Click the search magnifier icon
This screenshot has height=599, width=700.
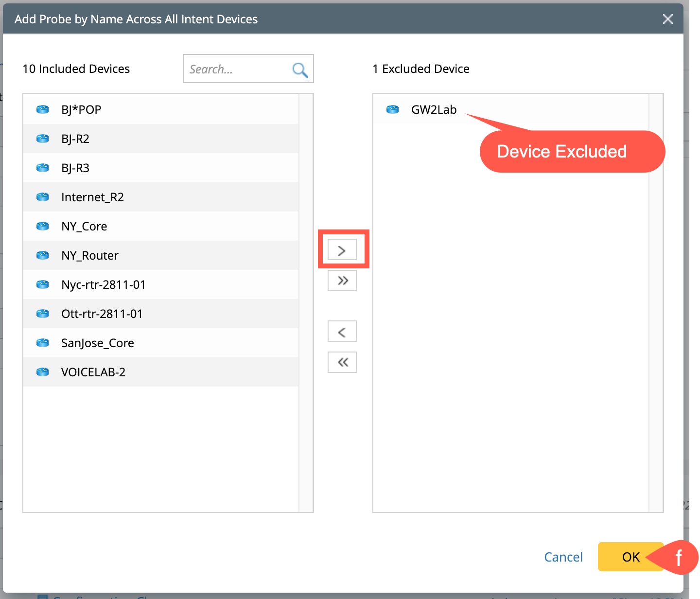300,70
